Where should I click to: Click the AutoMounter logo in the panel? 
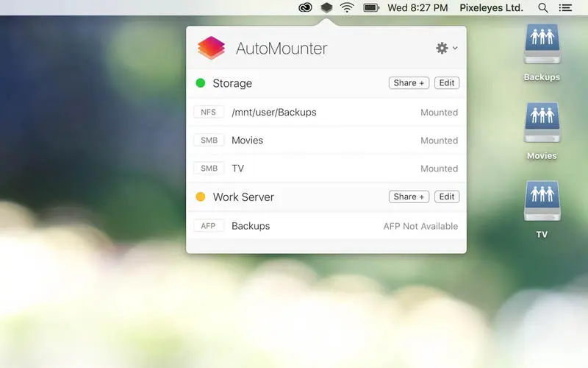pos(212,49)
